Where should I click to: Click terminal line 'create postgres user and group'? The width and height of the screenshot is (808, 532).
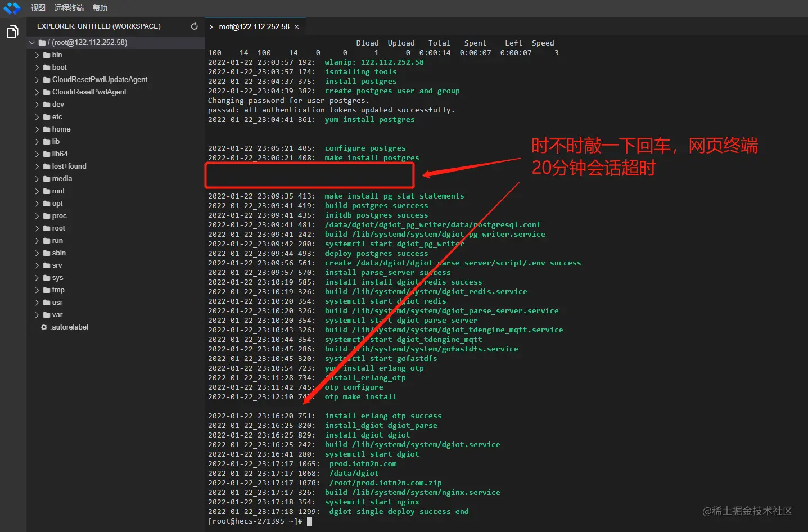coord(392,91)
